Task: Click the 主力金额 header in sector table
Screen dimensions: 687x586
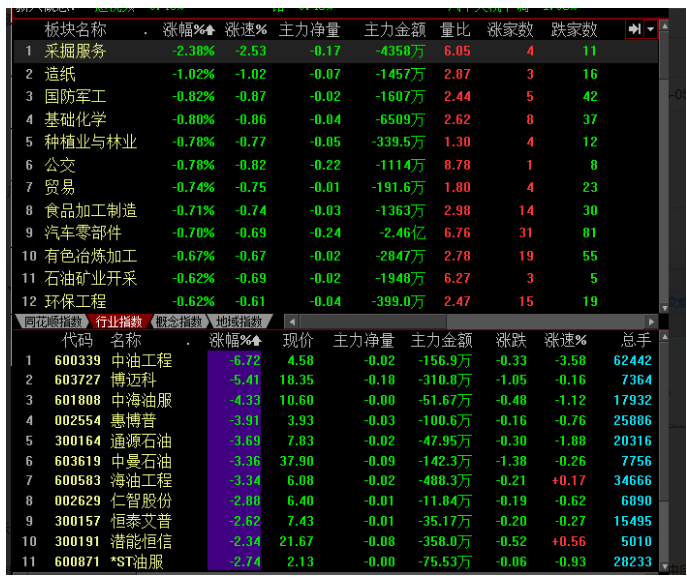Action: pyautogui.click(x=395, y=30)
